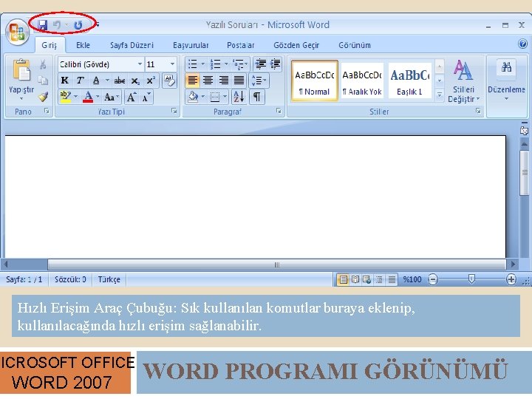Click the justify alignment icon
The width and height of the screenshot is (532, 399).
239,81
